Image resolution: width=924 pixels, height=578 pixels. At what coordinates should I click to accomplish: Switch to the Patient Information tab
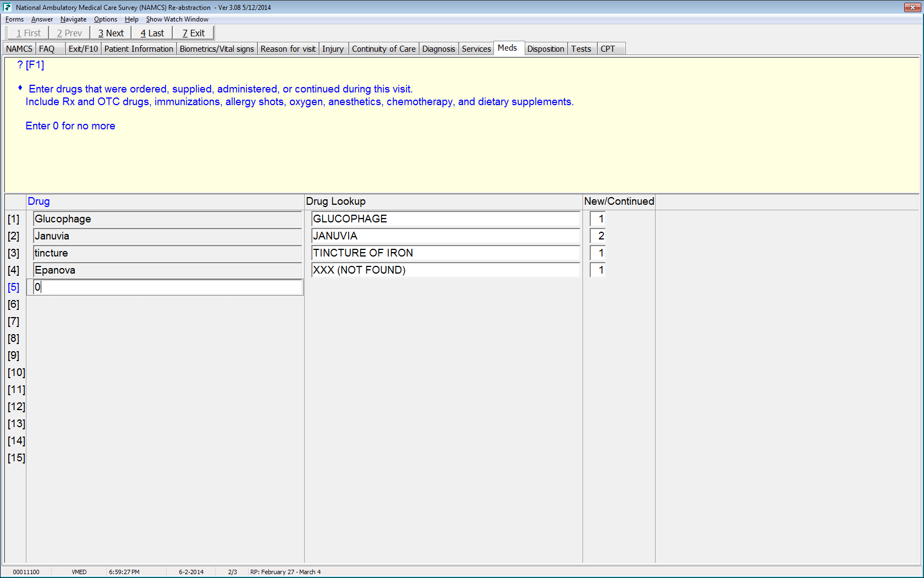coord(139,49)
